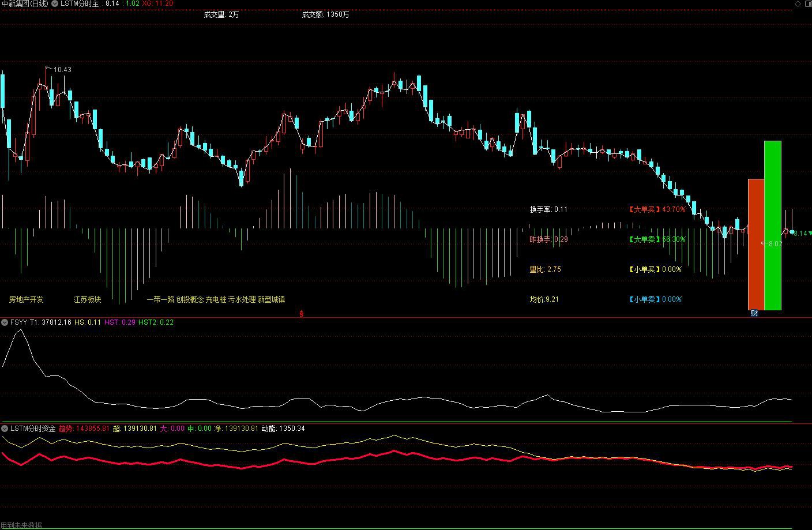Click the small green triangle next to 8.14
This screenshot has height=530, width=812.
[809, 234]
